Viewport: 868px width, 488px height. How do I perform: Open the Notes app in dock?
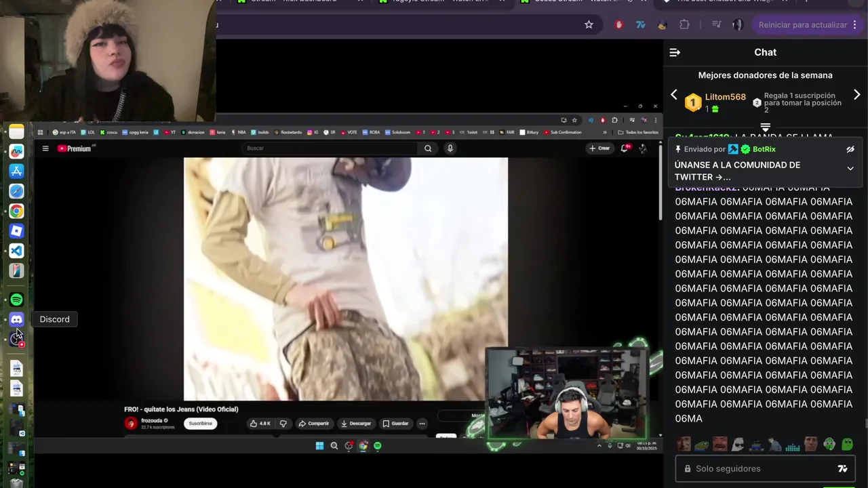(x=16, y=131)
